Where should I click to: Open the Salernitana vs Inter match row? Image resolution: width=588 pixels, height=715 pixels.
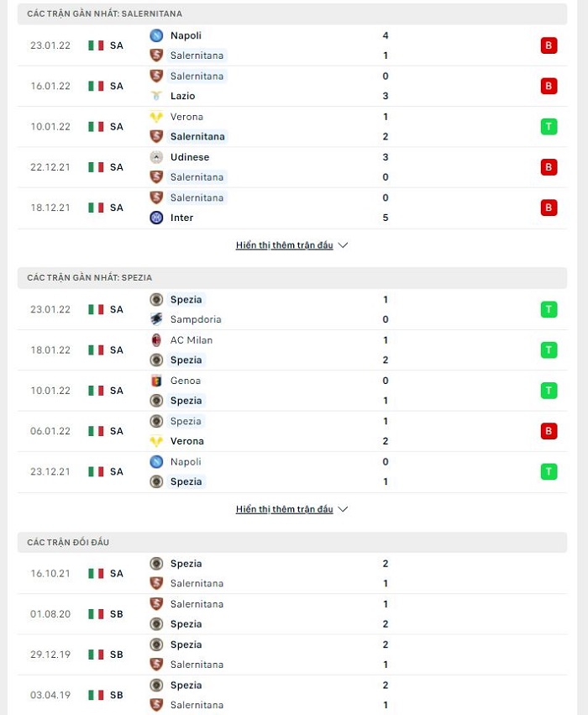tap(292, 208)
